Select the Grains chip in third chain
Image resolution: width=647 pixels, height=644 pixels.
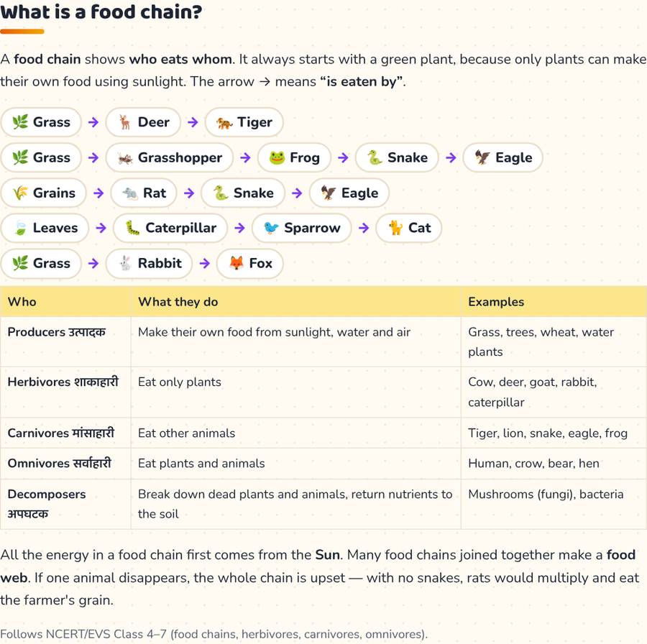pyautogui.click(x=43, y=193)
